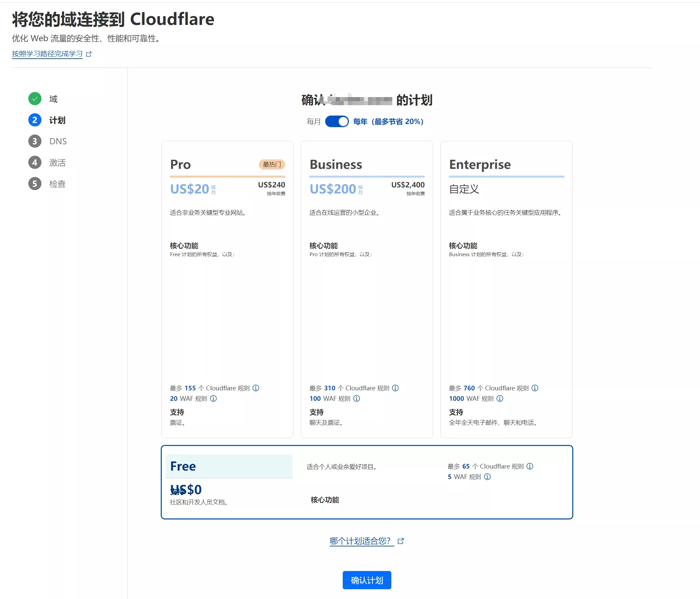Click the 确认计划 button
The width and height of the screenshot is (700, 599).
367,580
